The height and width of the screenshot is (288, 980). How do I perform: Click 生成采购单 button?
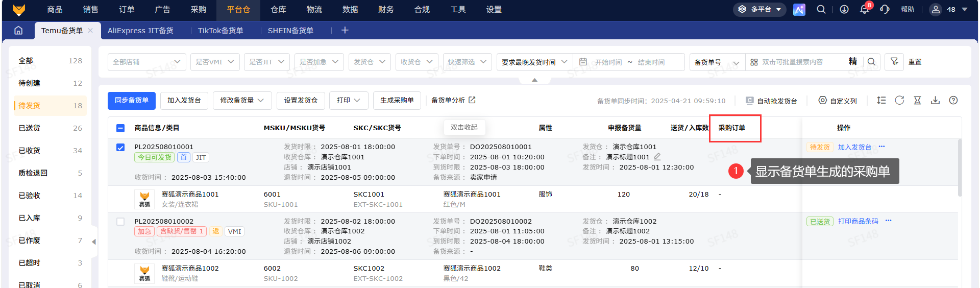point(397,101)
